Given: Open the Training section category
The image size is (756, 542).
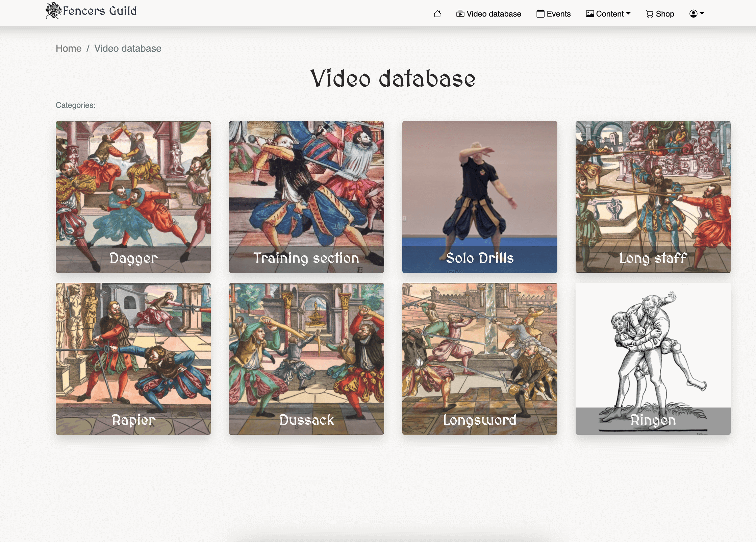Looking at the screenshot, I should click(x=306, y=197).
